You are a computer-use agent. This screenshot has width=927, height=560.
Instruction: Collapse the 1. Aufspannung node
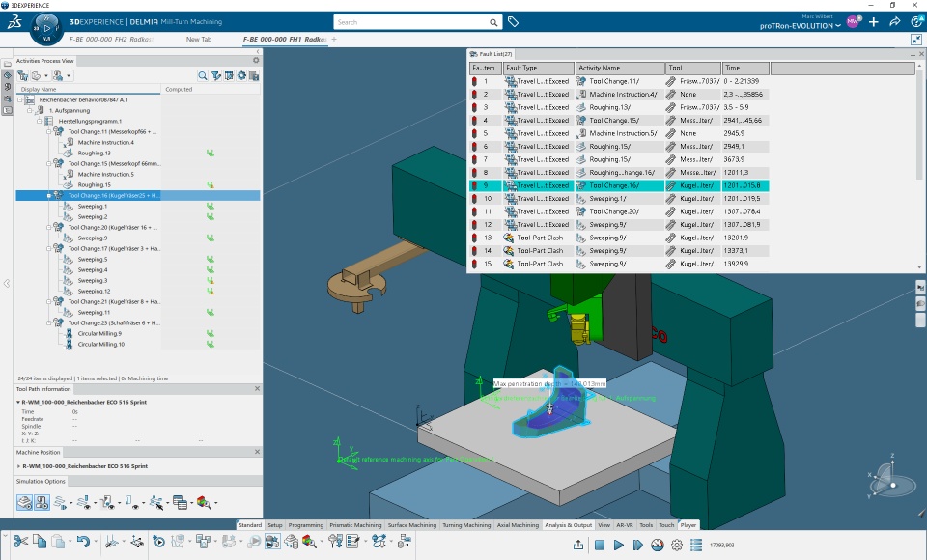pos(30,111)
